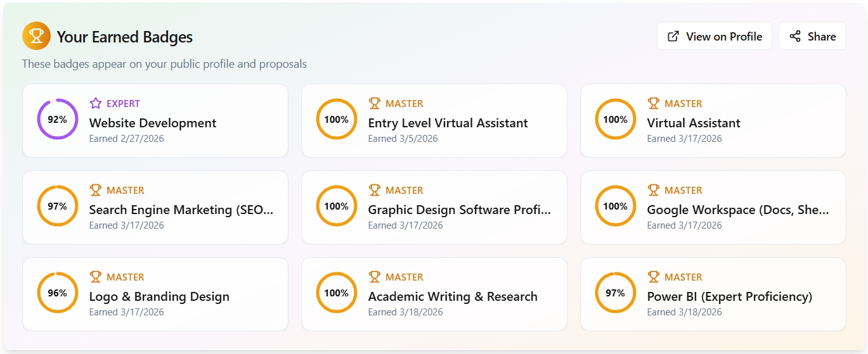Click the star icon next to EXPERT
The image size is (868, 354).
tap(95, 103)
